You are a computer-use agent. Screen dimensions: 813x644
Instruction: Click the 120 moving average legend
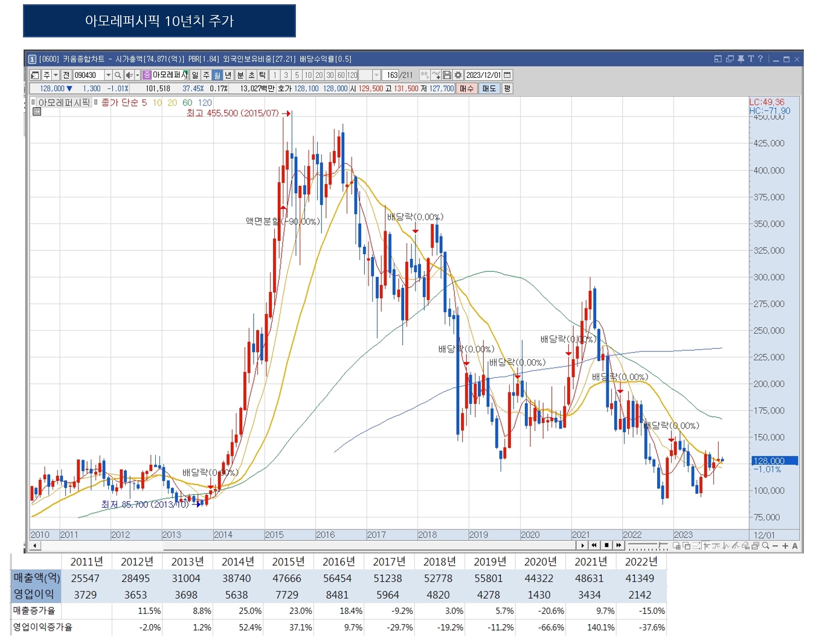point(205,103)
